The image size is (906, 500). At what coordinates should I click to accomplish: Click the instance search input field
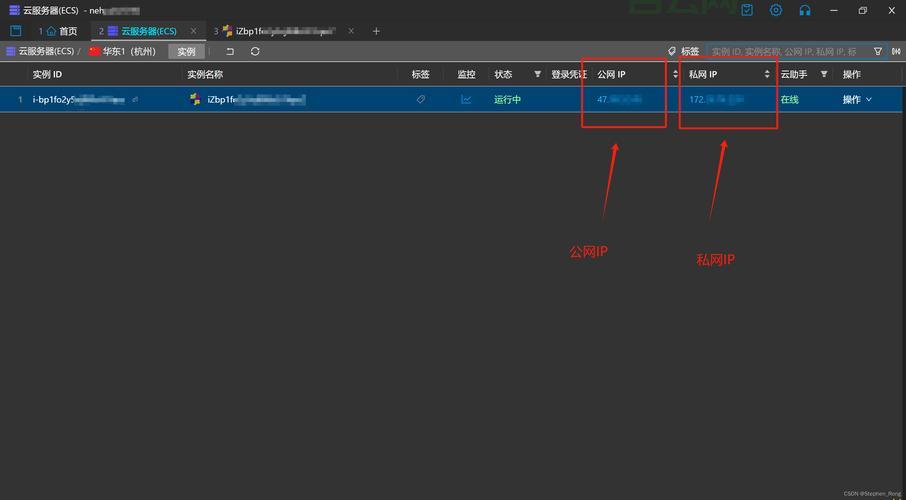785,51
